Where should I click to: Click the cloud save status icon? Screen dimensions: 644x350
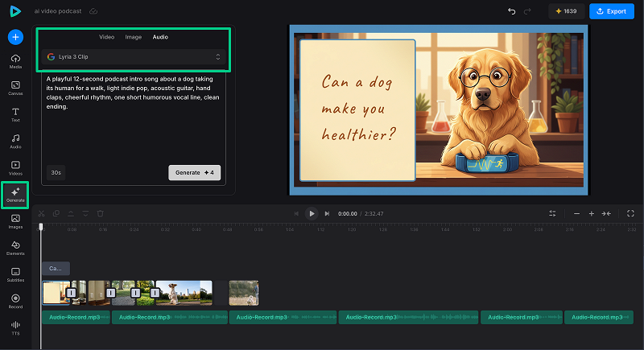coord(93,11)
